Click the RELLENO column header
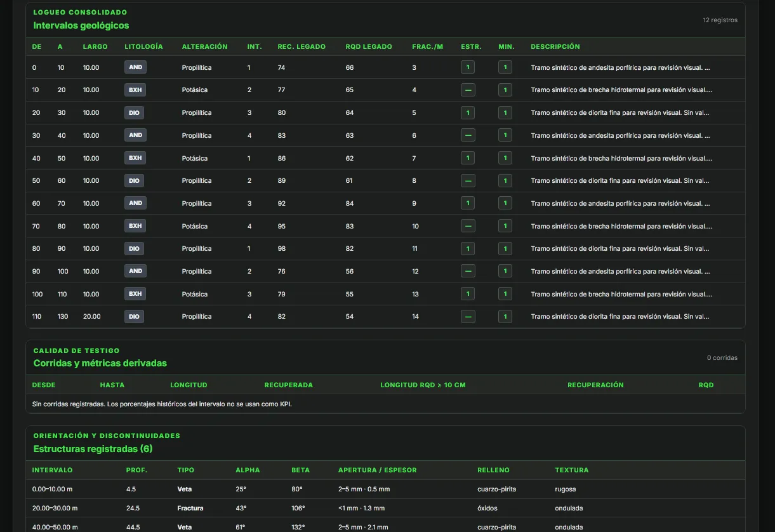 click(x=493, y=470)
